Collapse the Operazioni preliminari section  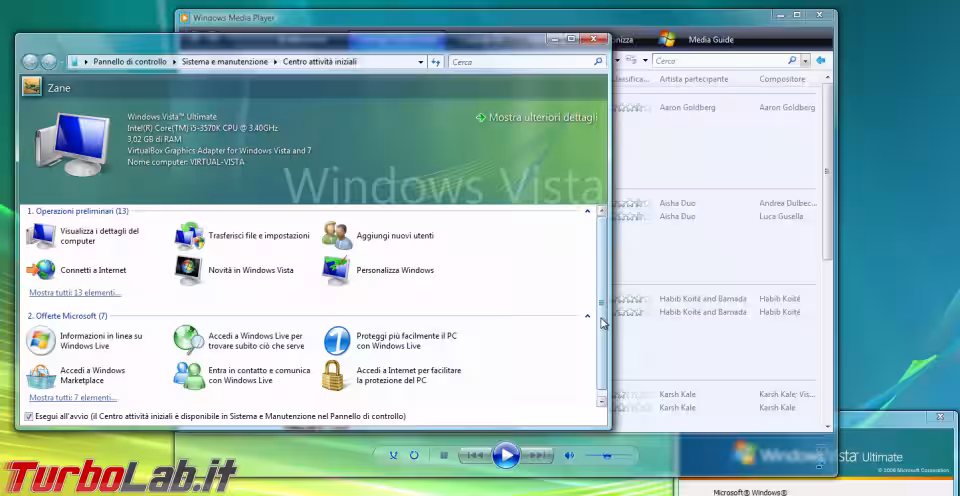[588, 211]
